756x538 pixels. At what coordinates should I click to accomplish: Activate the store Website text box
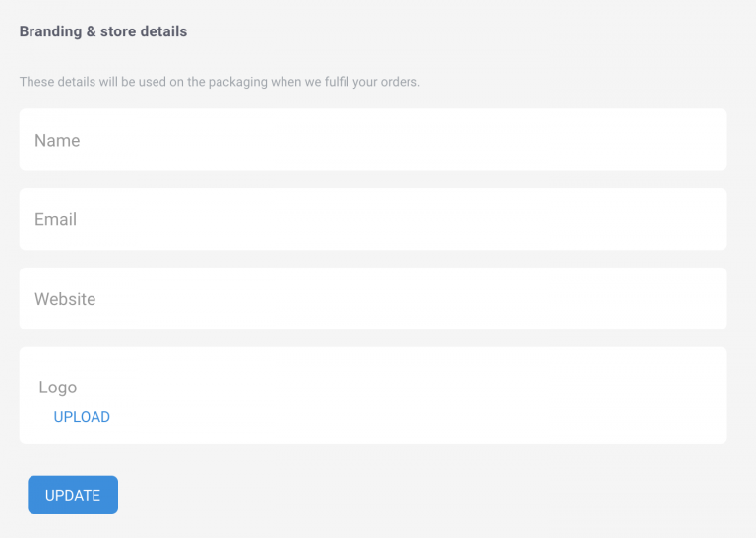tap(373, 299)
